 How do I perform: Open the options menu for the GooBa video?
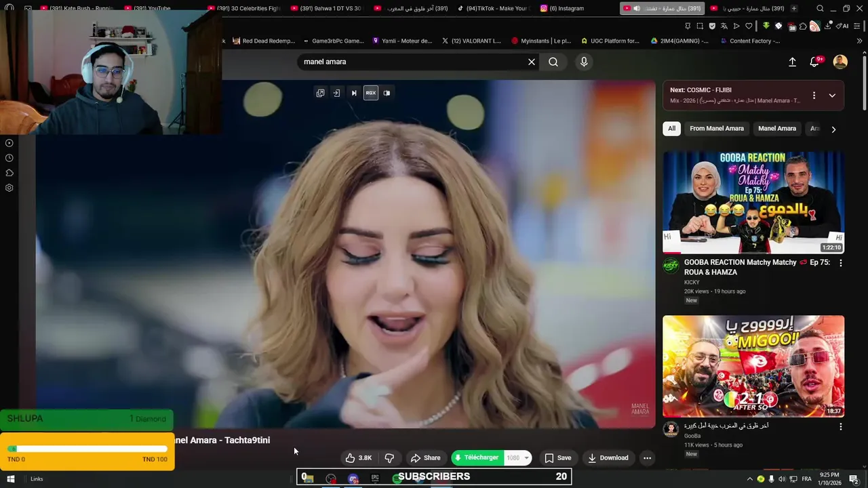[x=841, y=427]
